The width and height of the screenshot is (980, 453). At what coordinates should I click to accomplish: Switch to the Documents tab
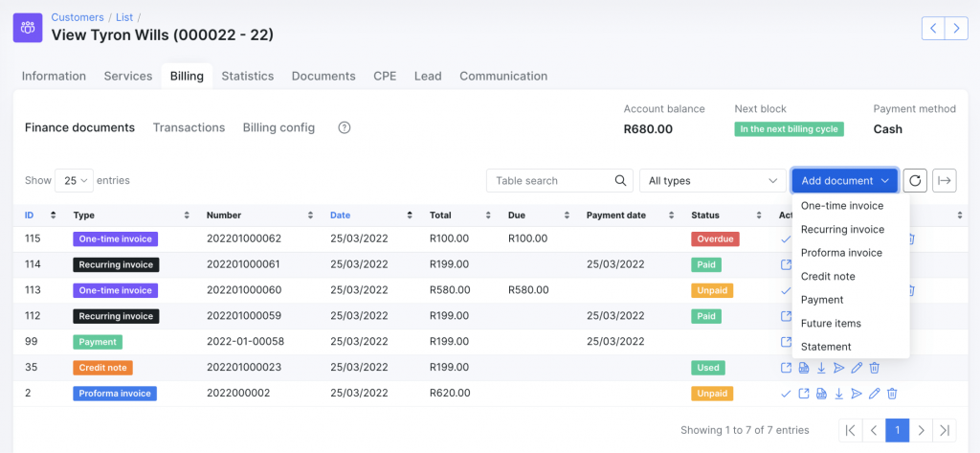[x=323, y=77]
